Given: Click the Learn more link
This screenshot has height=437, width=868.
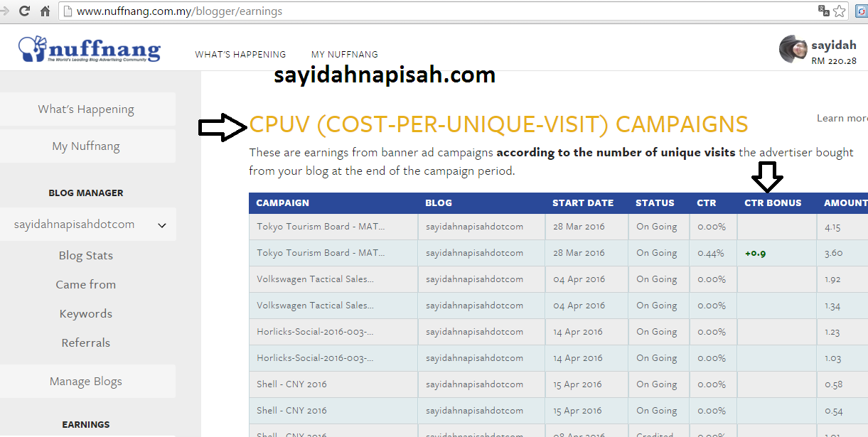Looking at the screenshot, I should [x=842, y=119].
